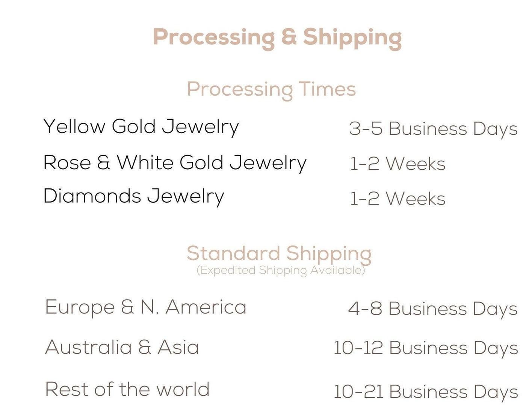Click "1-2 Weeks" beside Diamonds Jewelry
The height and width of the screenshot is (420, 526).
click(x=397, y=199)
